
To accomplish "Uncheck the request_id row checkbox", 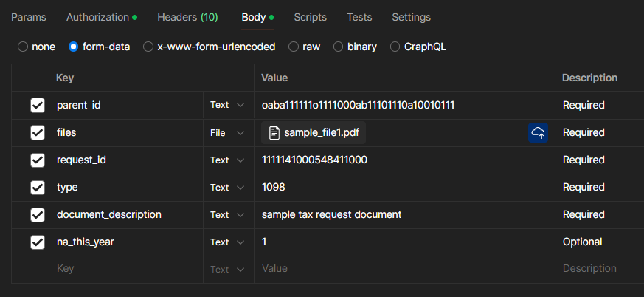I will point(38,160).
